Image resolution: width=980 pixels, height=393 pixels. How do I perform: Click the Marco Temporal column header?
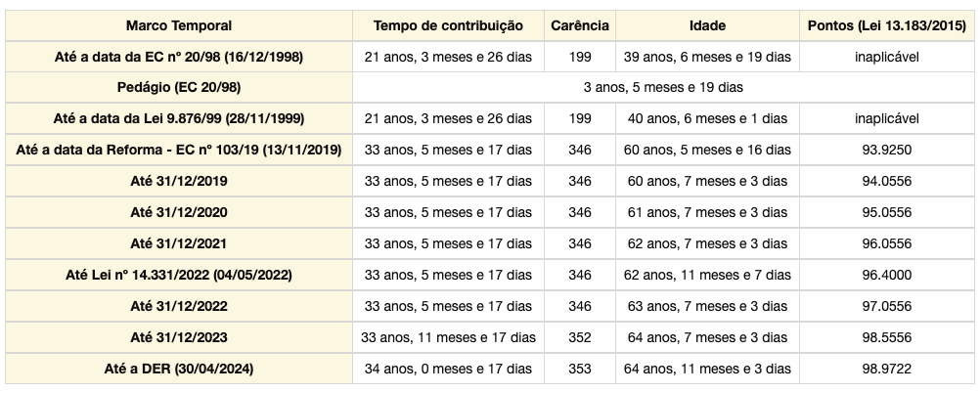click(179, 25)
